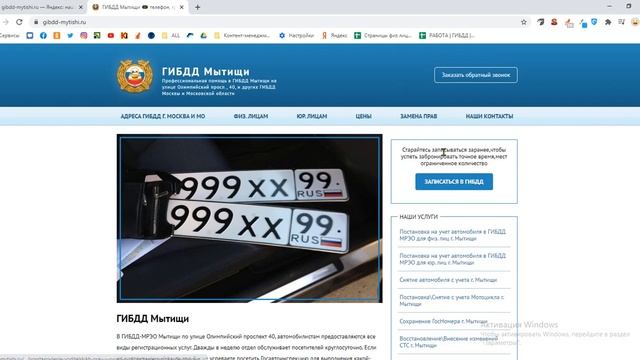Open the media control playlist icon

pos(621,22)
